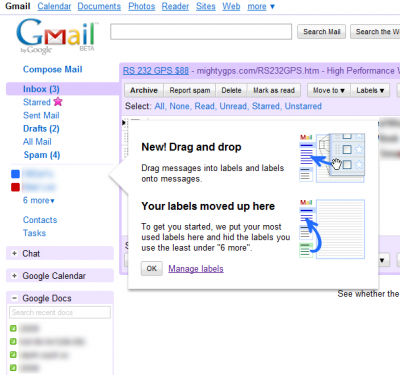Screen dimensions: 400x375
Task: Select All messages link
Action: pos(160,106)
